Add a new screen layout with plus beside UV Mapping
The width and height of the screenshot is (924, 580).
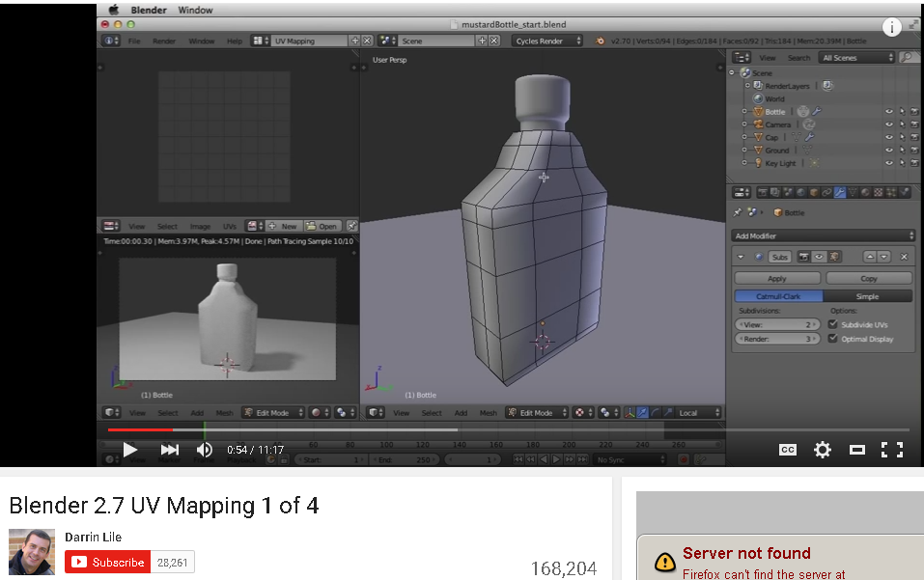click(x=354, y=41)
